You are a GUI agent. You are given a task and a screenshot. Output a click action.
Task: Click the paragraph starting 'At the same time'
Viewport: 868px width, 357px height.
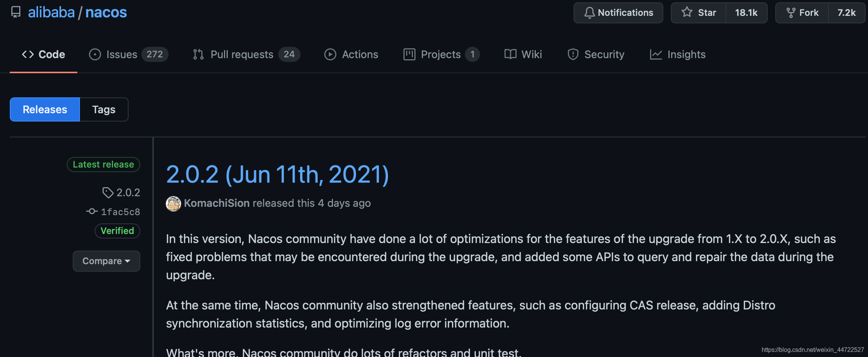[x=471, y=314]
